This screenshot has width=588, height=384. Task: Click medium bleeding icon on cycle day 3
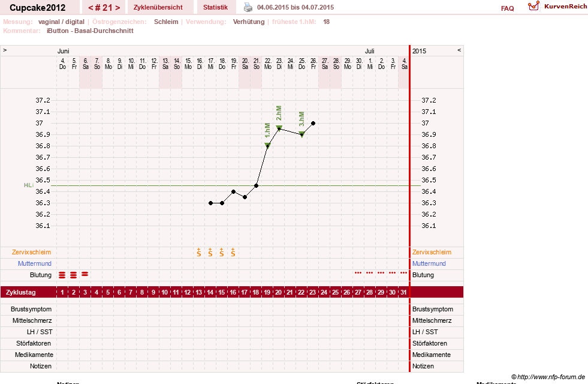[x=85, y=274]
